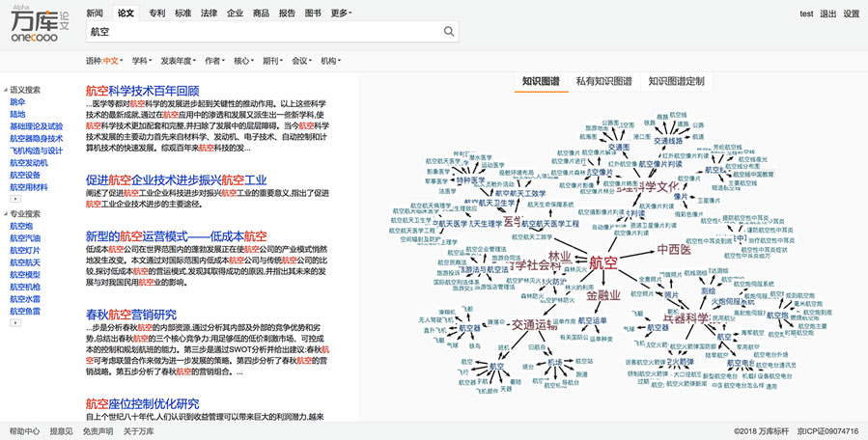This screenshot has width=868, height=440.
Task: Collapse the 专业搜索 section triangle
Action: click(x=5, y=213)
